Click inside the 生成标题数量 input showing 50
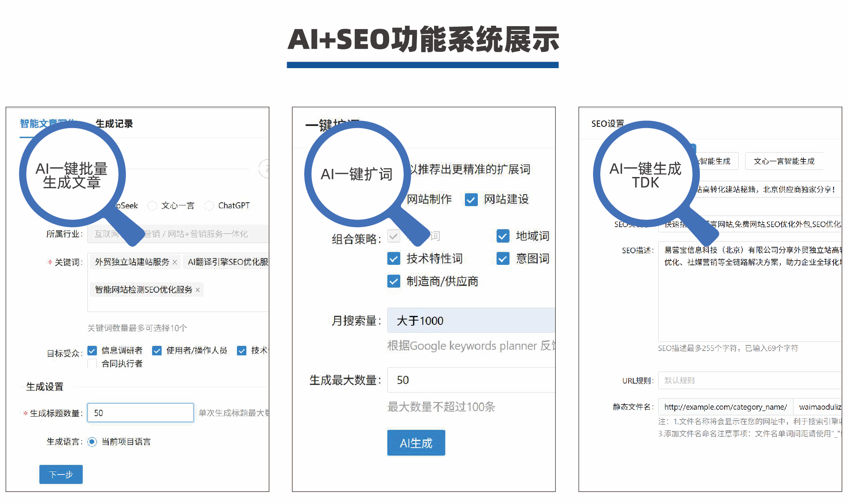Screen dimensions: 848x504 pos(140,412)
